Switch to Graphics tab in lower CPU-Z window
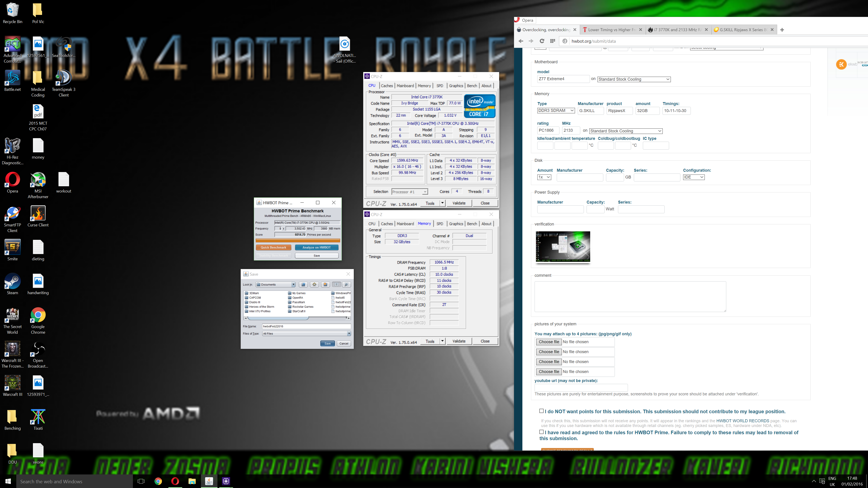This screenshot has height=488, width=868. tap(456, 224)
